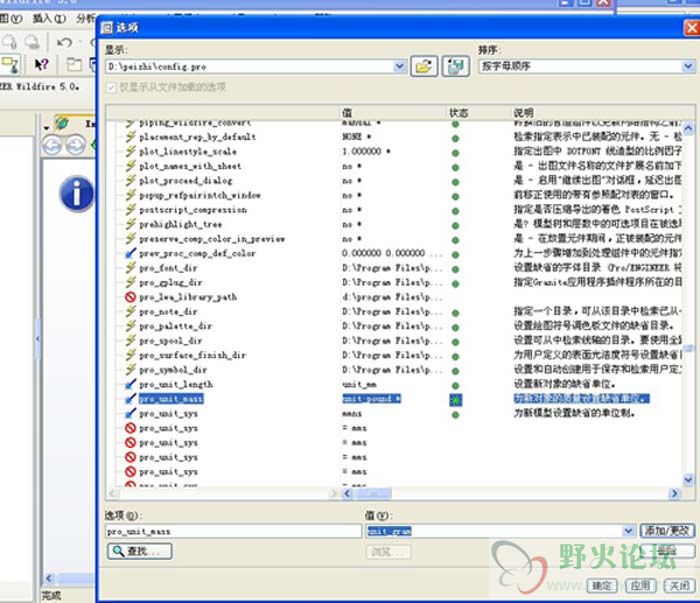Click lightning icon beside prehighlight_tree

(130, 224)
